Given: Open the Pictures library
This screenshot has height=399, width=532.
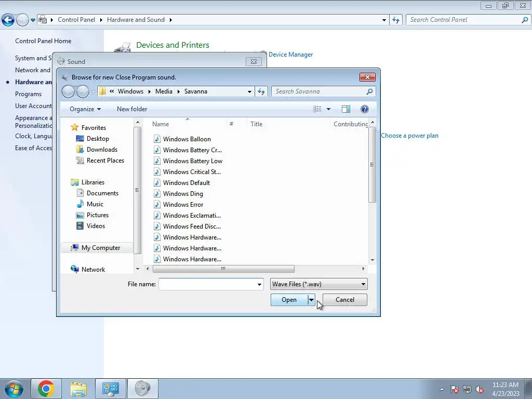Looking at the screenshot, I should click(x=98, y=215).
